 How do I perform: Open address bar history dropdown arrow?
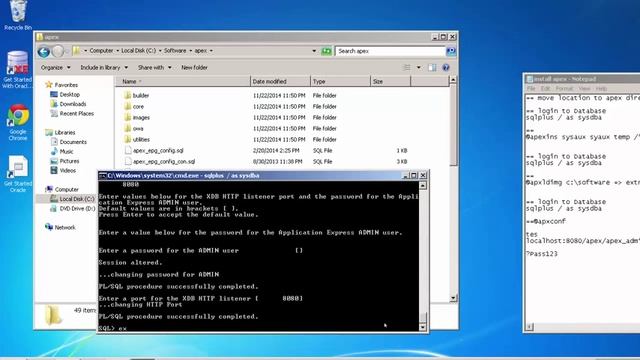click(314, 51)
